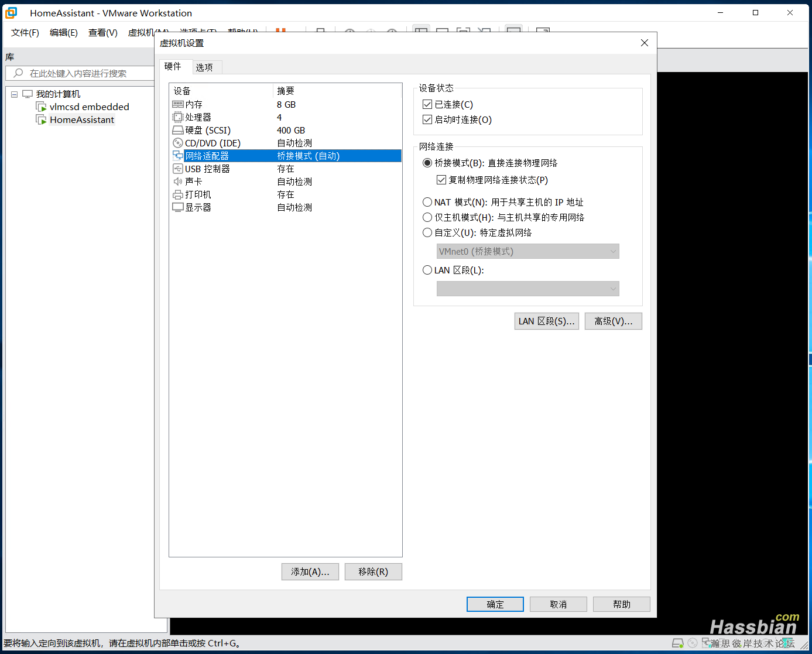The height and width of the screenshot is (654, 812).
Task: Open the VMnet0 (桥接模式) dropdown
Action: coord(527,251)
